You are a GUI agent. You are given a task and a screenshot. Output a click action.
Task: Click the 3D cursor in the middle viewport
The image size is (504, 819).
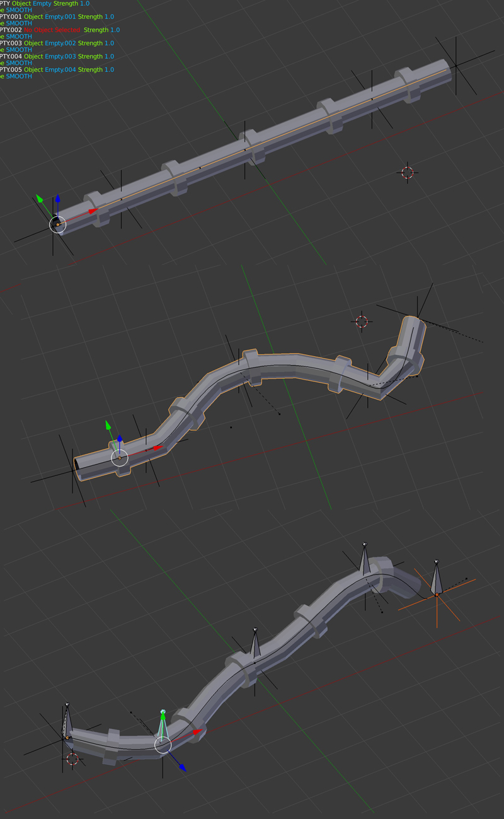360,322
